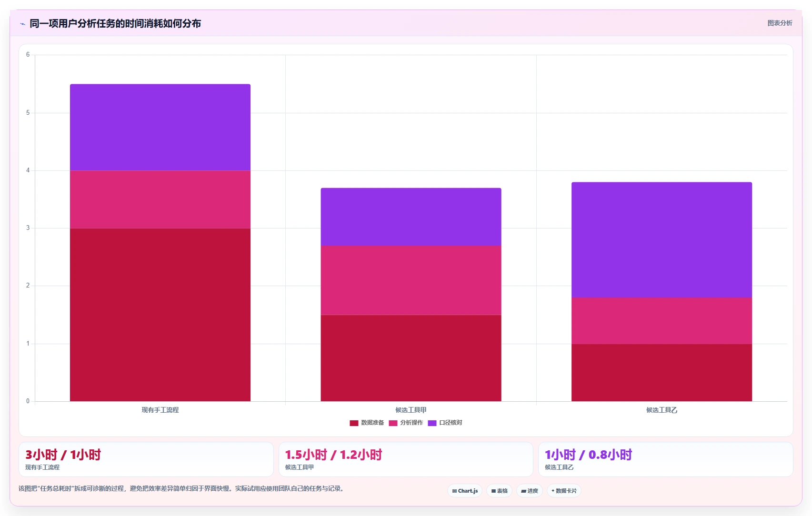The height and width of the screenshot is (516, 812).
Task: Click the y-axis tick label 6
Action: point(28,55)
